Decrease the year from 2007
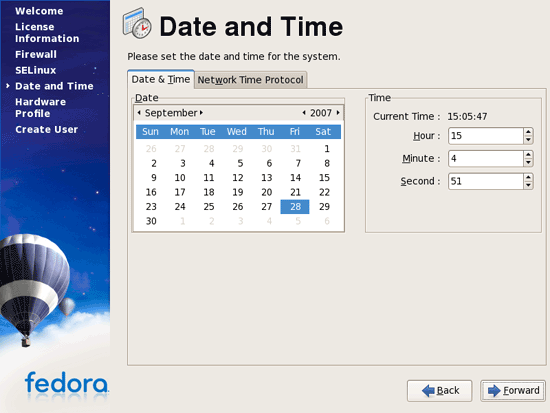The image size is (550, 413). coord(304,113)
